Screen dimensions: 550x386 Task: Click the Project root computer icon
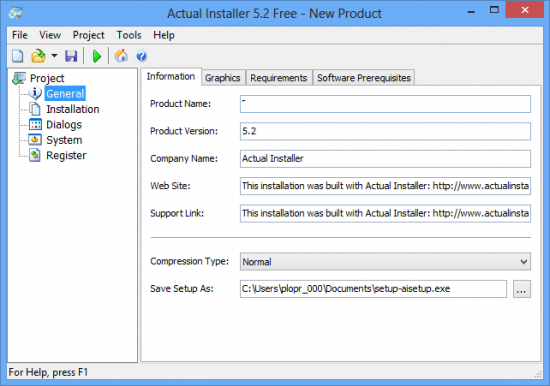click(x=19, y=78)
